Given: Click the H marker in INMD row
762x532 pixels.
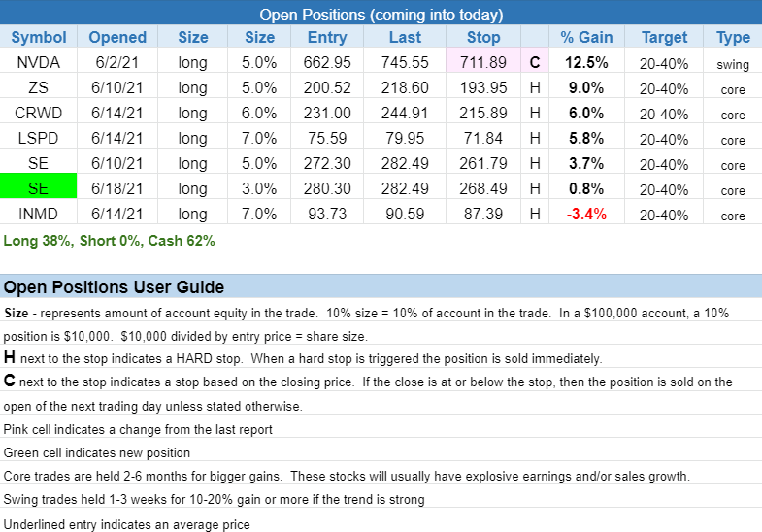Looking at the screenshot, I should coord(535,214).
